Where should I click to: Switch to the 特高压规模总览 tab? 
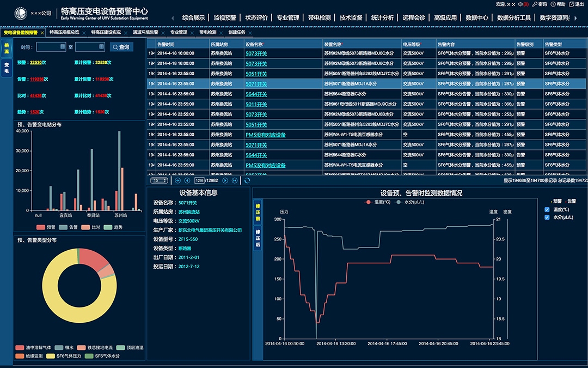click(64, 32)
